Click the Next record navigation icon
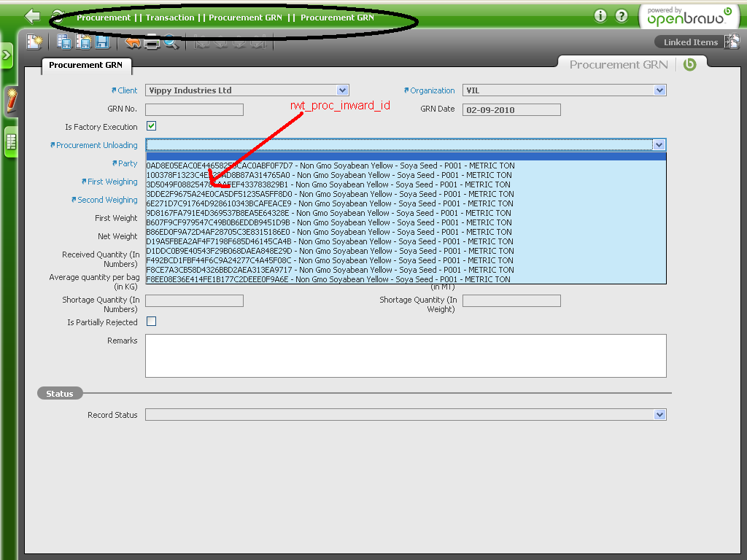The width and height of the screenshot is (747, 560). point(239,42)
